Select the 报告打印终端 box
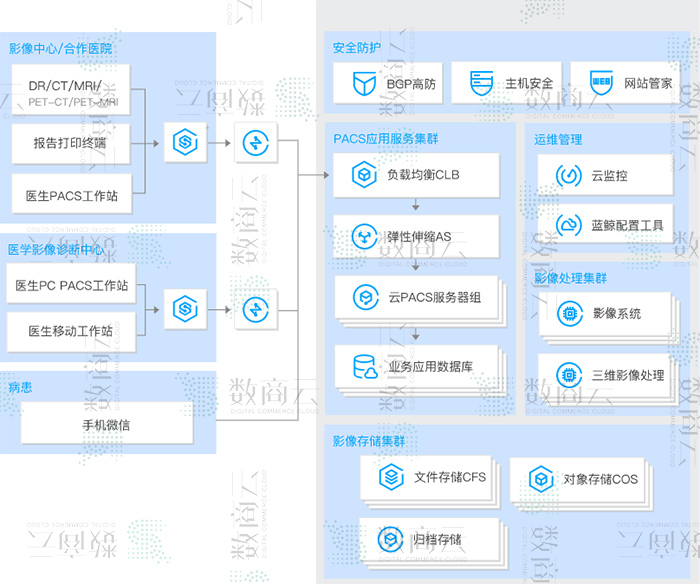Viewport: 700px width, 584px height. click(x=71, y=143)
